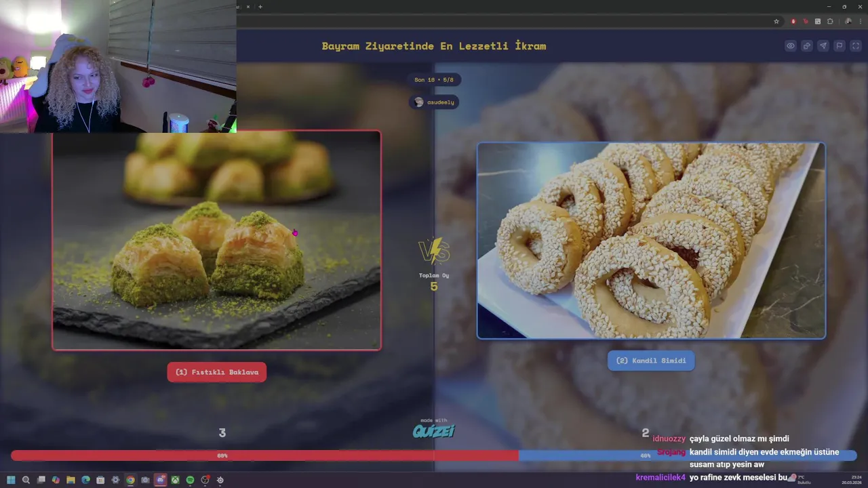Open Discord from taskbar
The image size is (868, 488).
[x=160, y=480]
